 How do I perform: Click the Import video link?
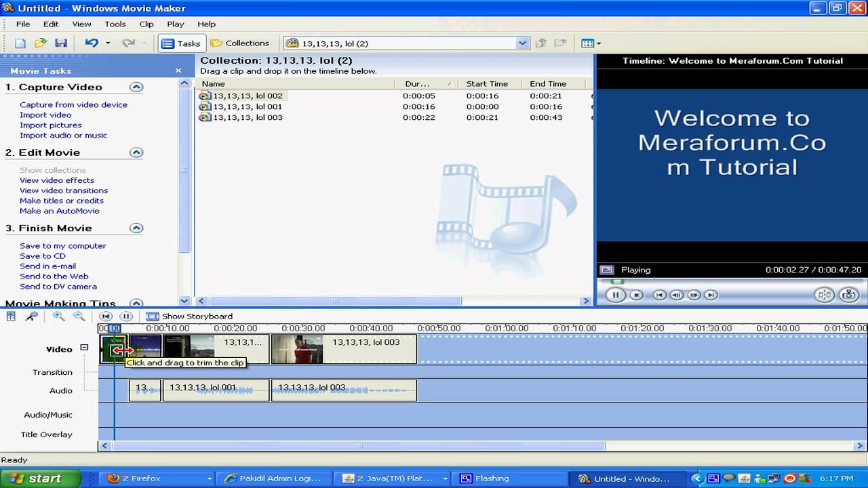click(x=45, y=115)
